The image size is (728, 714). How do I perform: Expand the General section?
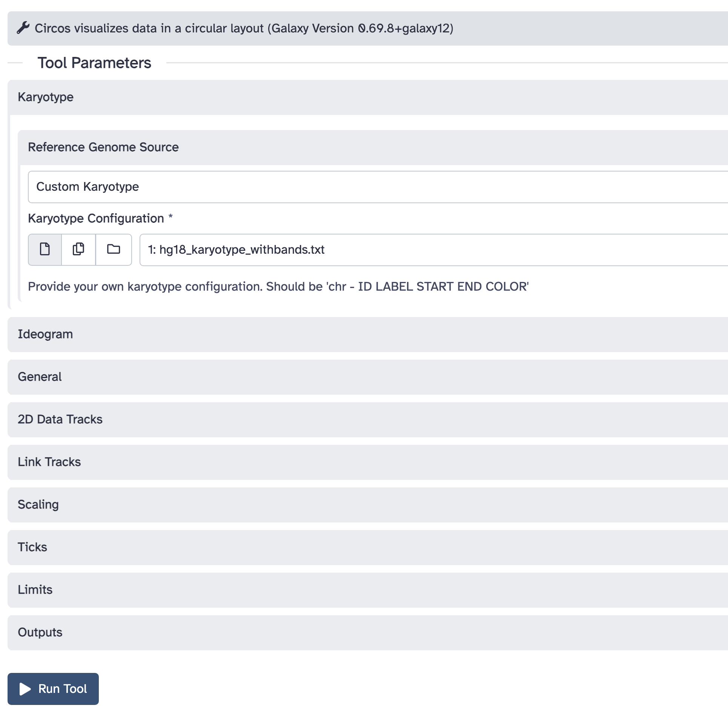368,377
